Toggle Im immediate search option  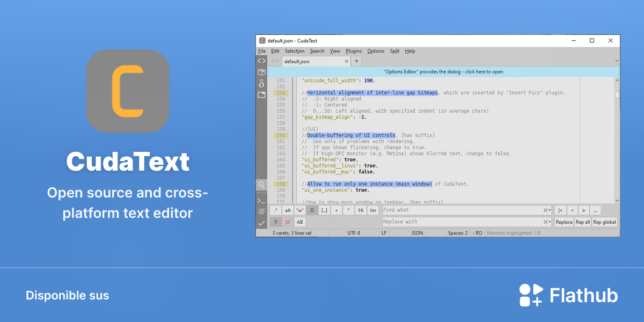[x=372, y=210]
